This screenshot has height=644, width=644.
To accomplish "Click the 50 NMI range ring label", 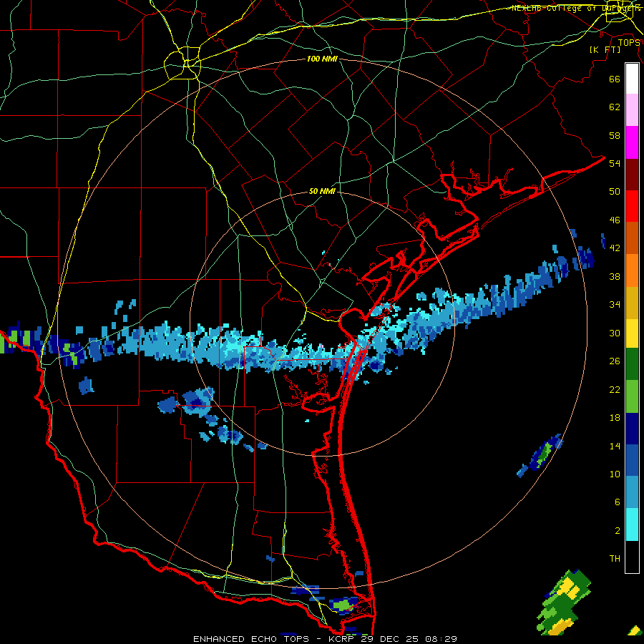I will (322, 191).
